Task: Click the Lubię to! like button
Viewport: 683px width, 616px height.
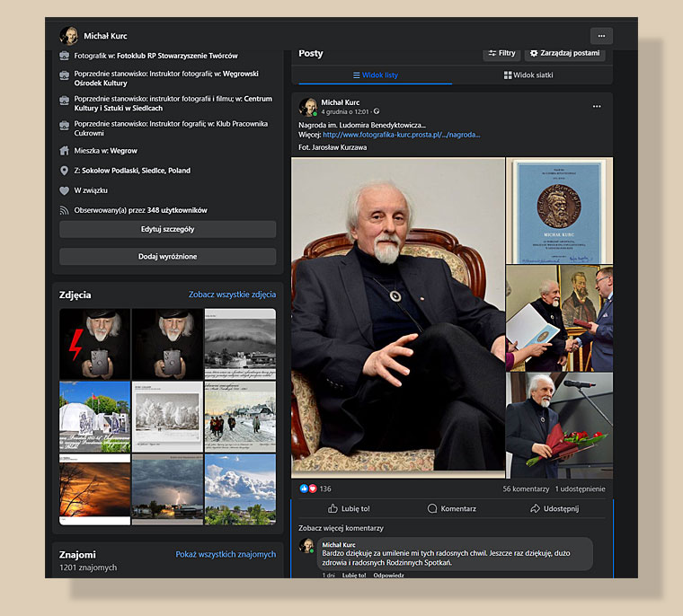Action: (x=349, y=508)
